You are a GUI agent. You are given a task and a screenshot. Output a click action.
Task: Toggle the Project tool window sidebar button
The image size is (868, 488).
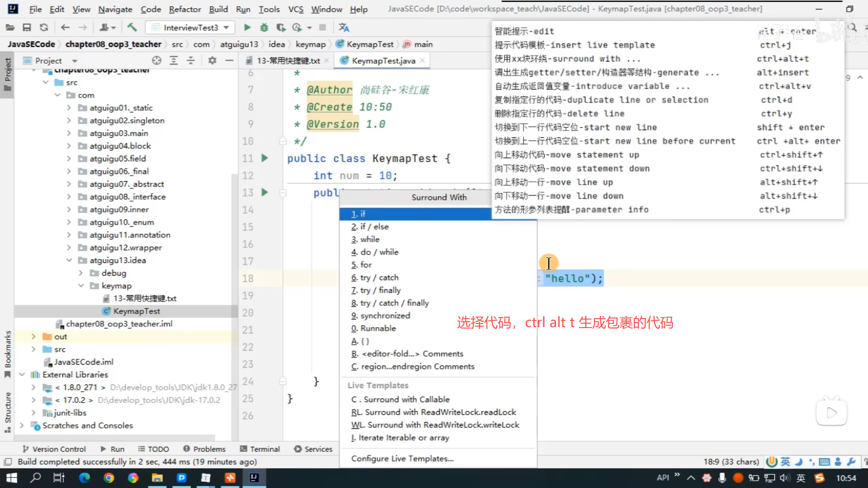[7, 75]
